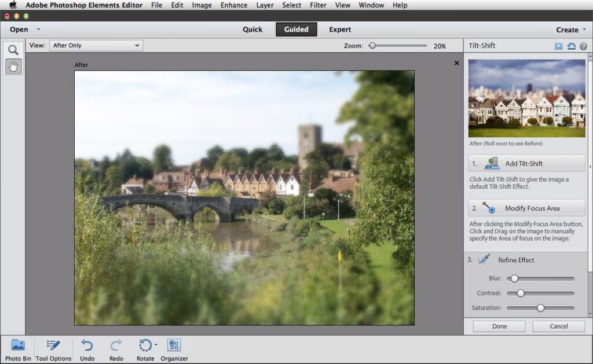The image size is (593, 364).
Task: Launch the Organizer
Action: tap(174, 350)
